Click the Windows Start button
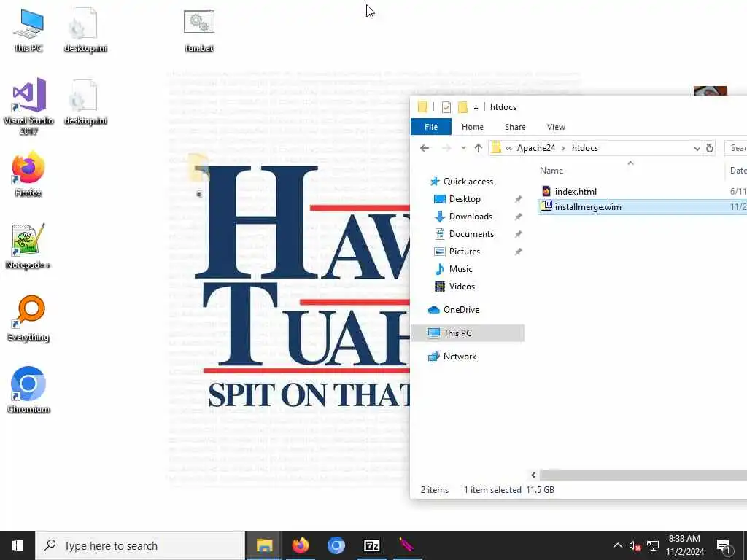747x560 pixels. click(18, 545)
